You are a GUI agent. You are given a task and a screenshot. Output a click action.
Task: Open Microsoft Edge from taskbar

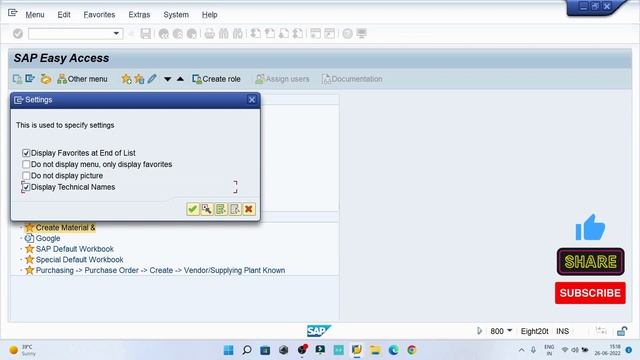tap(393, 350)
